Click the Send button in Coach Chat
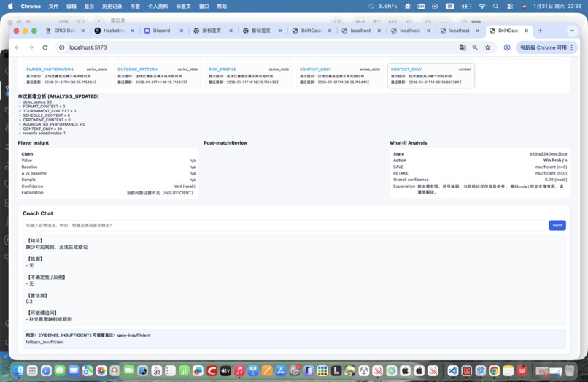588x382 pixels. pos(557,225)
